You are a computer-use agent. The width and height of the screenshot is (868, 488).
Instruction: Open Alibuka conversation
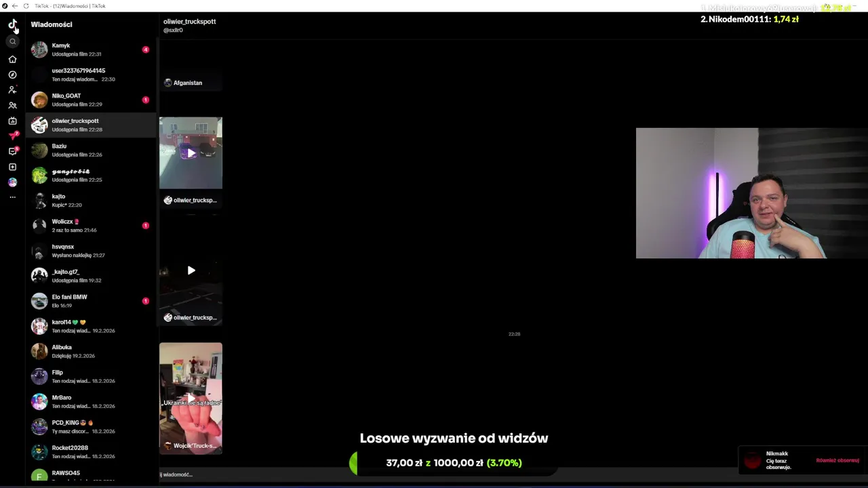91,351
